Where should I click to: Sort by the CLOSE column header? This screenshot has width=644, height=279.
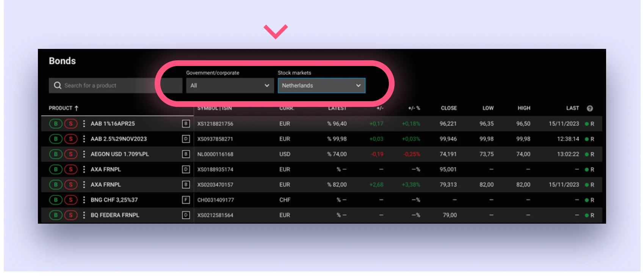(448, 108)
